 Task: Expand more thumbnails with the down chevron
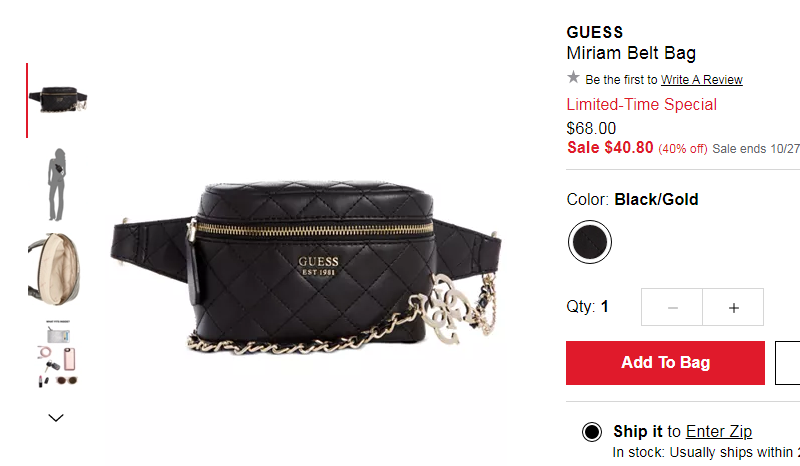[56, 418]
